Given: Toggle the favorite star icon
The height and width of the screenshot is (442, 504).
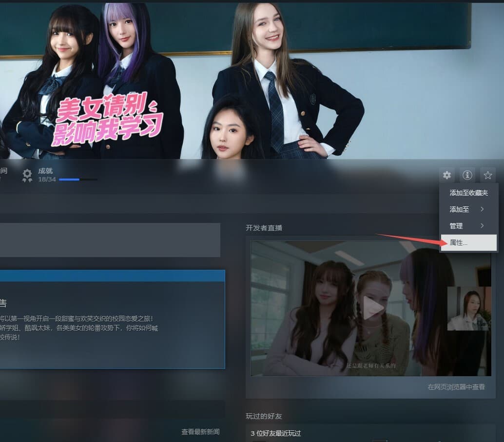Looking at the screenshot, I should pos(487,175).
